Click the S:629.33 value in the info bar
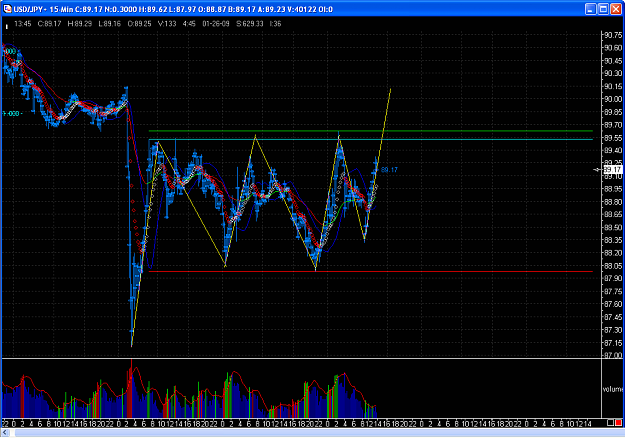The image size is (625, 438). 250,24
